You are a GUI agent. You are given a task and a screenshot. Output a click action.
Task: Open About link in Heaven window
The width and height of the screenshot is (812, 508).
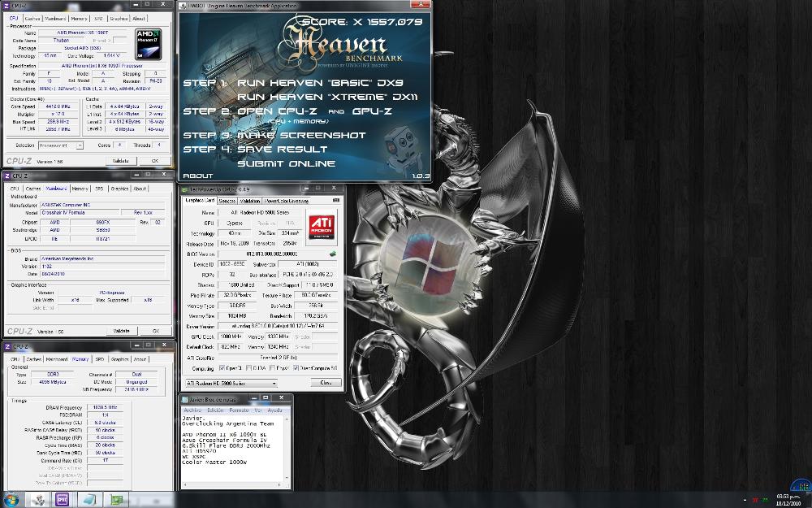198,176
